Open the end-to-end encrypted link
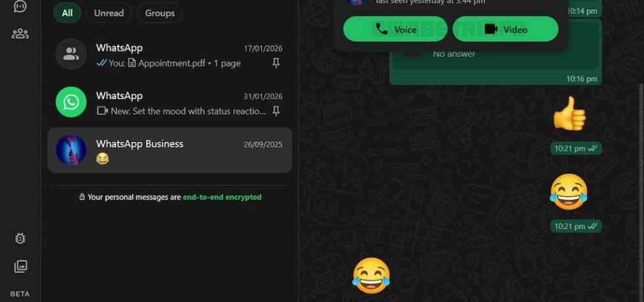The height and width of the screenshot is (302, 644). tap(222, 197)
